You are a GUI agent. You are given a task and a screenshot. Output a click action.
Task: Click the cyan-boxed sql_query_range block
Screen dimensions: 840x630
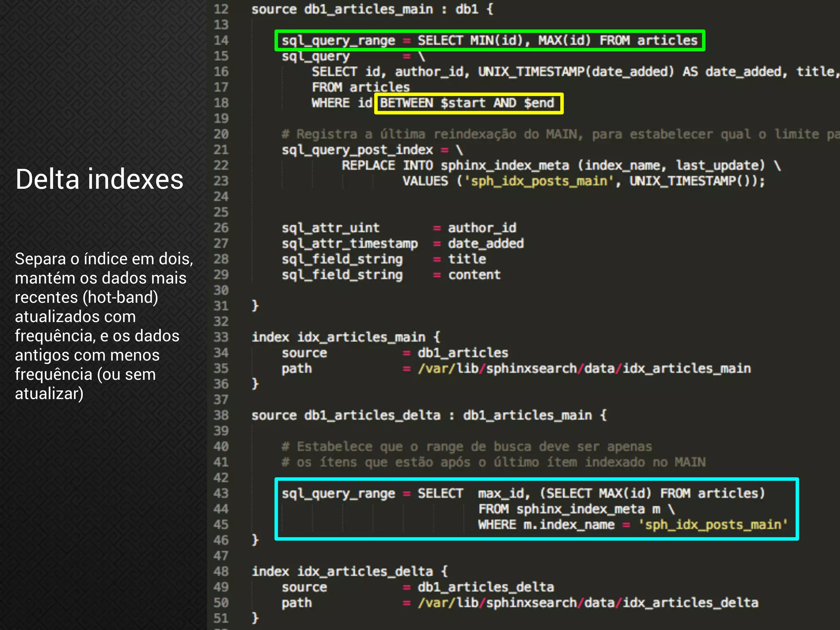(x=536, y=509)
